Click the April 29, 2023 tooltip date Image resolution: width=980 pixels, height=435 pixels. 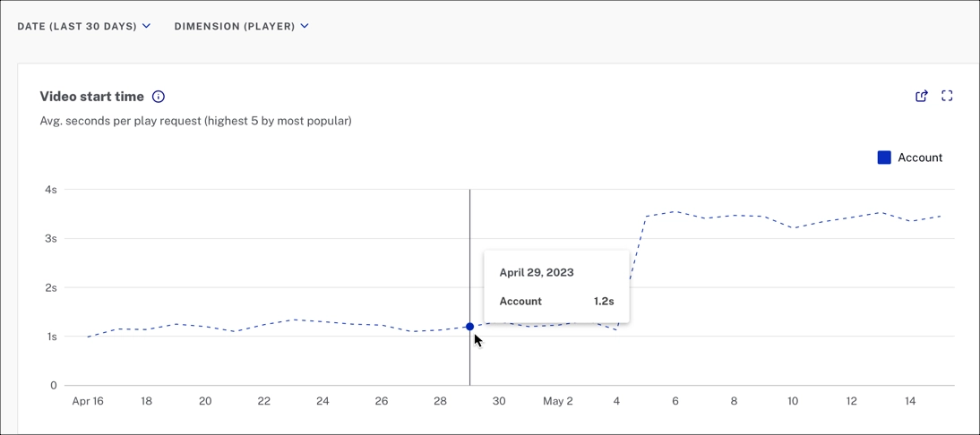click(537, 272)
